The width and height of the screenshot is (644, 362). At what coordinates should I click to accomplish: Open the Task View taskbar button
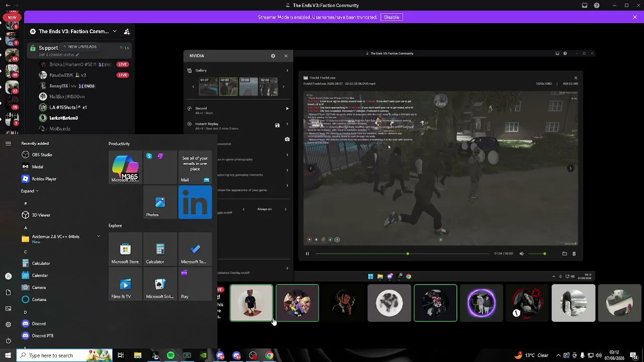tap(121, 355)
